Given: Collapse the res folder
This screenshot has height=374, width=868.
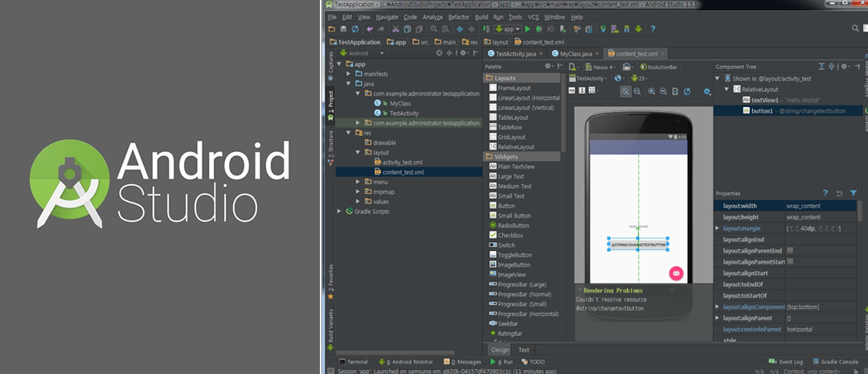Looking at the screenshot, I should [348, 133].
